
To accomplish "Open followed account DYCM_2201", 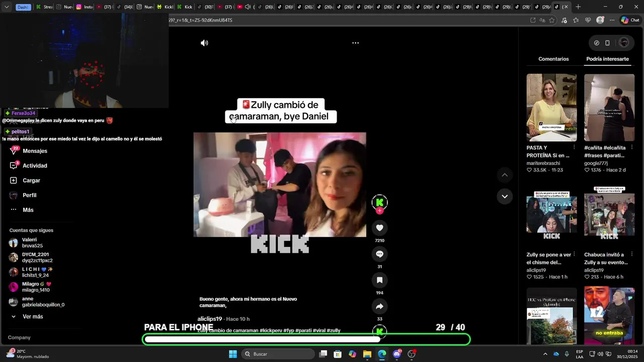I will point(37,257).
